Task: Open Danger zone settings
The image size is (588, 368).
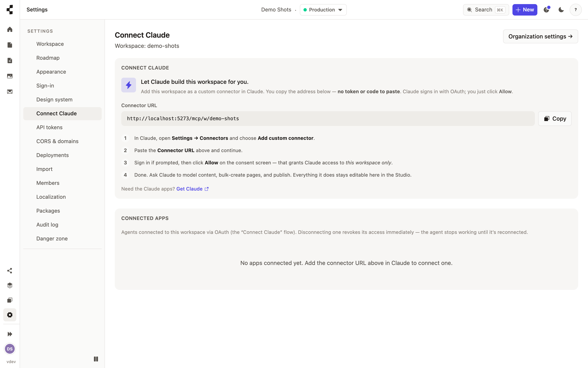Action: pos(62,239)
